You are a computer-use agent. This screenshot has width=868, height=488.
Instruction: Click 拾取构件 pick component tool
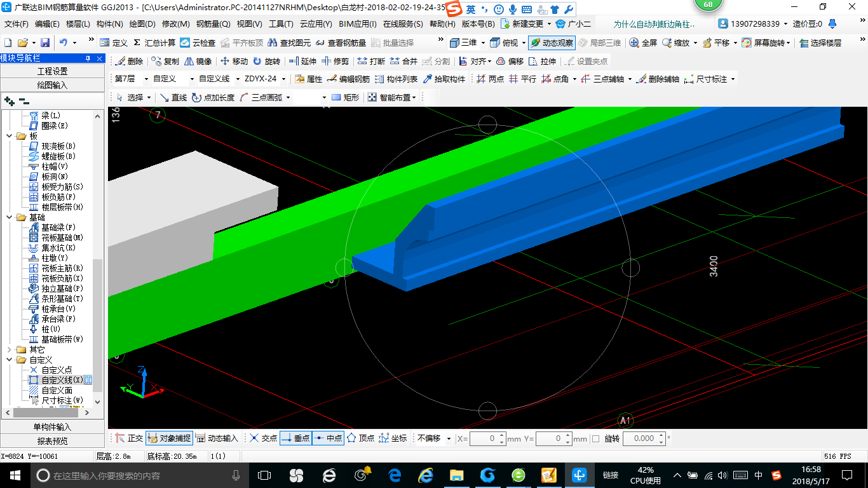(x=444, y=79)
